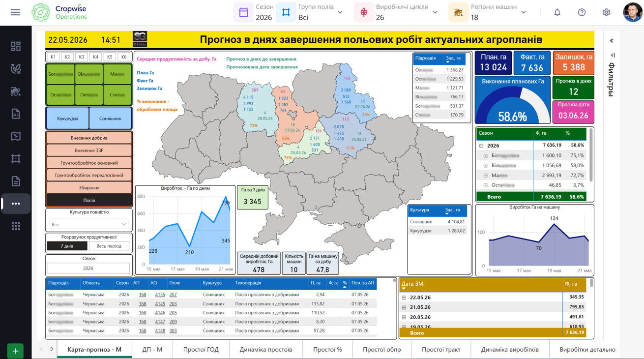
Task: Open notifications bell
Action: pyautogui.click(x=557, y=12)
